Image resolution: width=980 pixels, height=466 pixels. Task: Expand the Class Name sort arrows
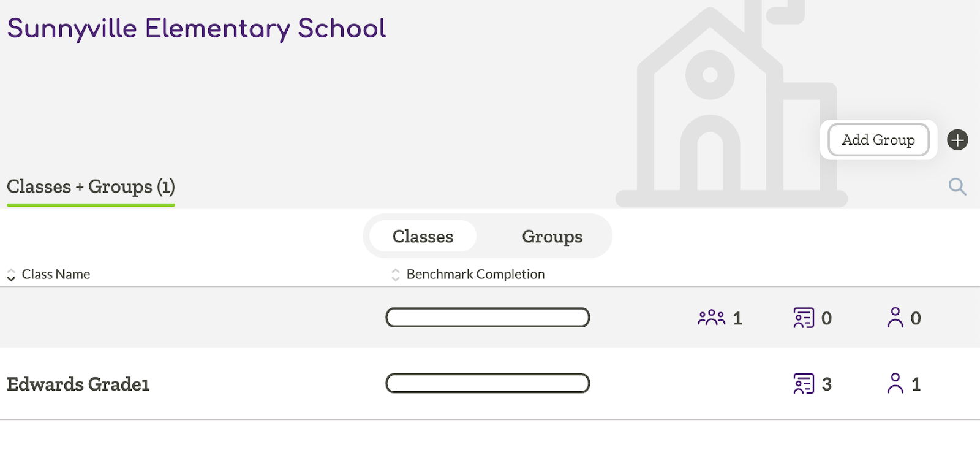(x=10, y=274)
